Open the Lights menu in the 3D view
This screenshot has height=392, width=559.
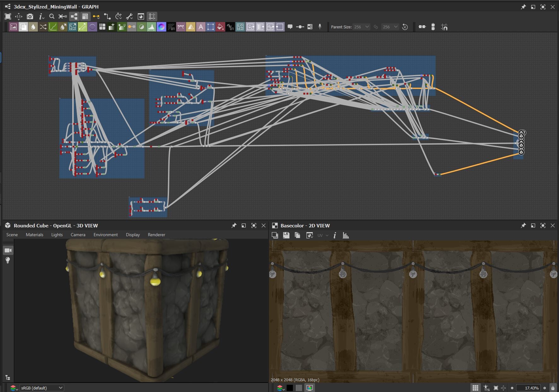(57, 235)
